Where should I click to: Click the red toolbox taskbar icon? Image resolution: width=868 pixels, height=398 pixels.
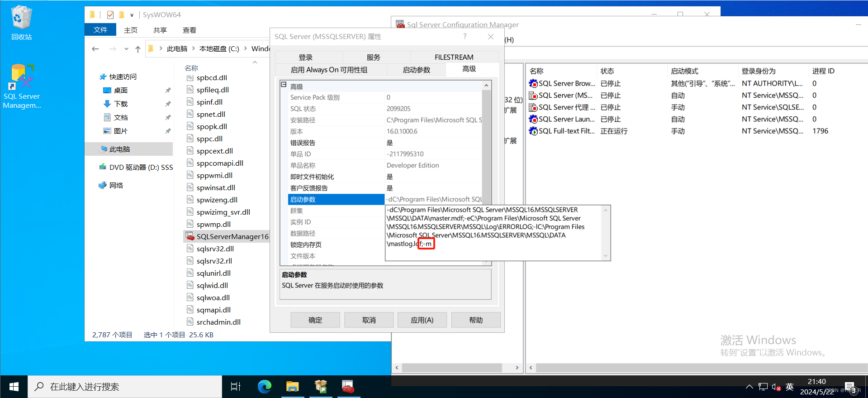click(x=348, y=387)
